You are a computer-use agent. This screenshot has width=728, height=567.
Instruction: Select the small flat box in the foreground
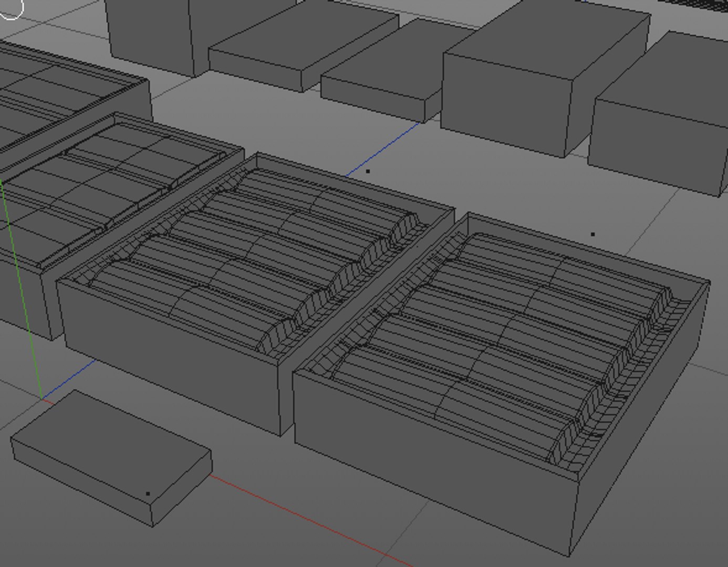[x=111, y=458]
